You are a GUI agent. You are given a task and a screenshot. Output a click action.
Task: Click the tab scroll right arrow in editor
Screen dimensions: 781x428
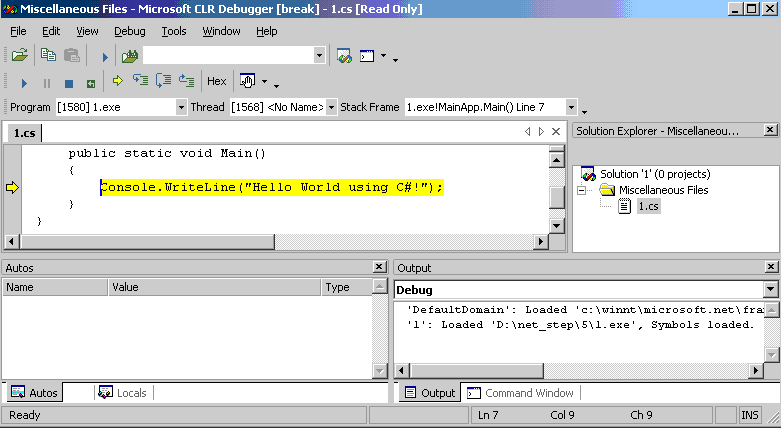[x=541, y=132]
